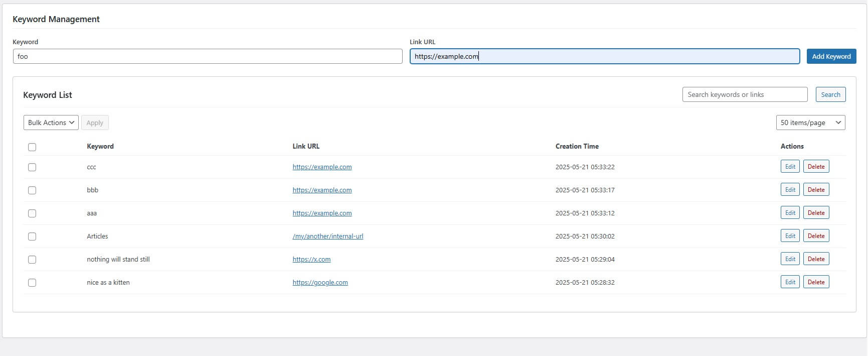Delete the Articles keyword row
Screen dimensions: 868x356
pos(816,236)
